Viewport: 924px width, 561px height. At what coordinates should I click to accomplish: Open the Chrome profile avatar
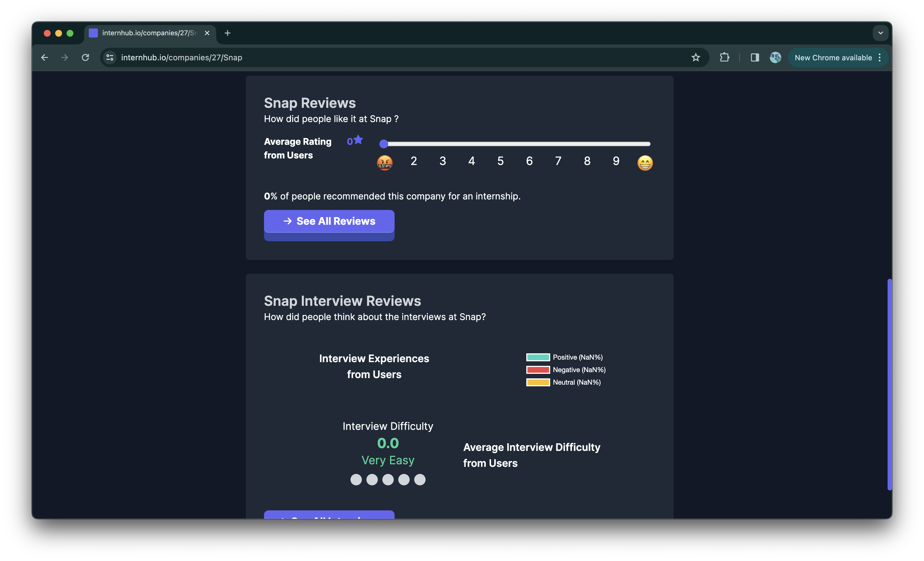coord(775,57)
